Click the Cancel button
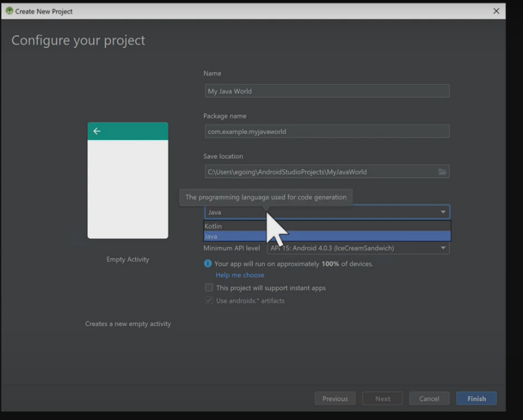The width and height of the screenshot is (523, 420). 429,399
